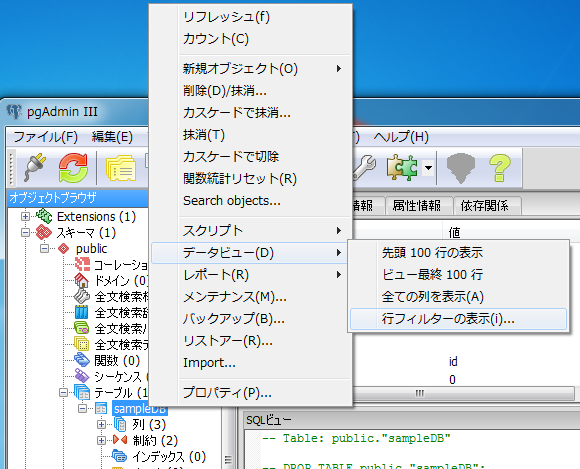Open the ファイル(F) menu

click(x=45, y=137)
